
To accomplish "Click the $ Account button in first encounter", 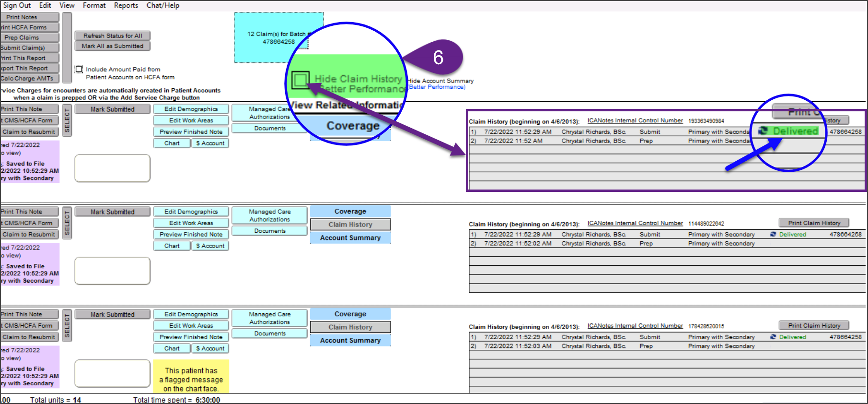I will click(x=210, y=143).
